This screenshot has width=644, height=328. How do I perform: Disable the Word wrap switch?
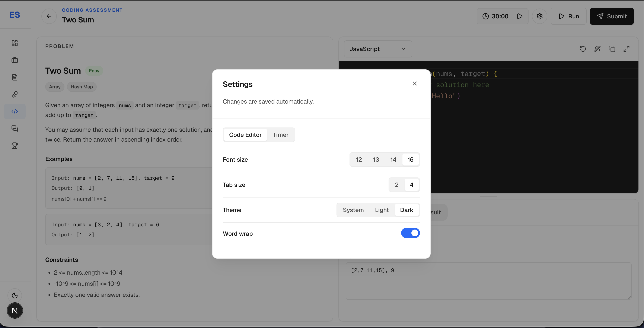coord(410,233)
